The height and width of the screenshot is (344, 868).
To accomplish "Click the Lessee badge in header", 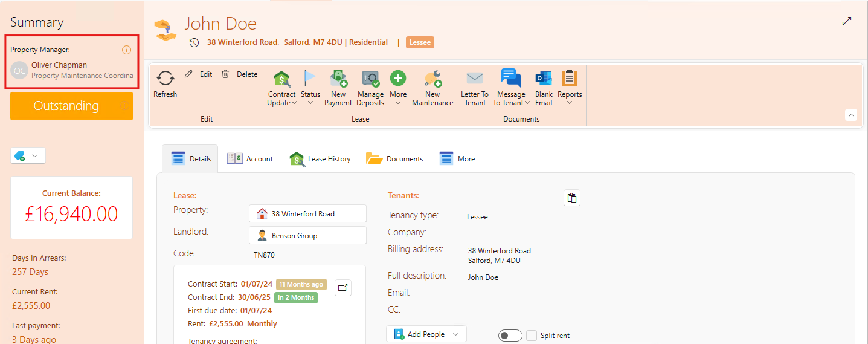I will [420, 42].
